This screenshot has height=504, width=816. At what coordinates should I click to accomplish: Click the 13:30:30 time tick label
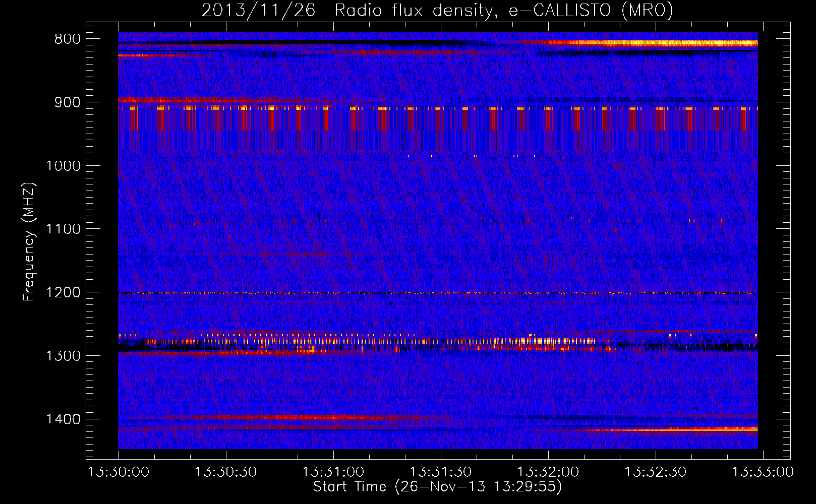pyautogui.click(x=226, y=472)
